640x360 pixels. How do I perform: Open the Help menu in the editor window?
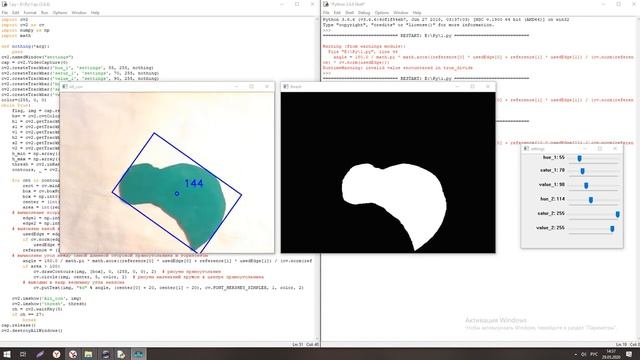pyautogui.click(x=95, y=13)
